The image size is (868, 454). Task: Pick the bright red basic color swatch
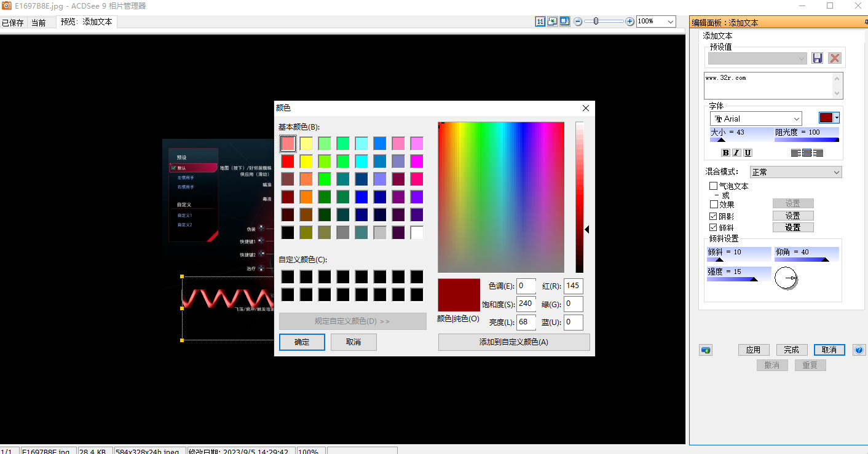click(x=289, y=160)
